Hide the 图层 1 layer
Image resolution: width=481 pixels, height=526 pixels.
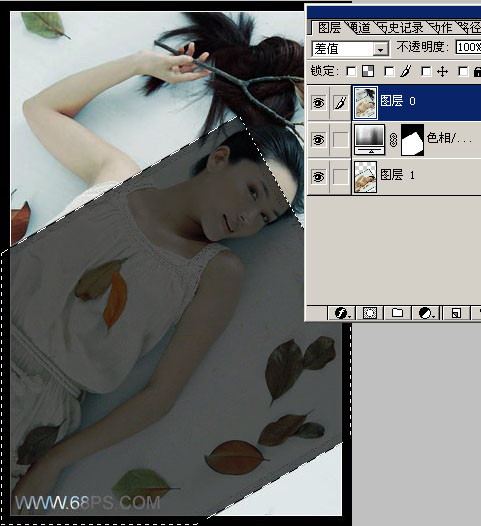pos(318,176)
